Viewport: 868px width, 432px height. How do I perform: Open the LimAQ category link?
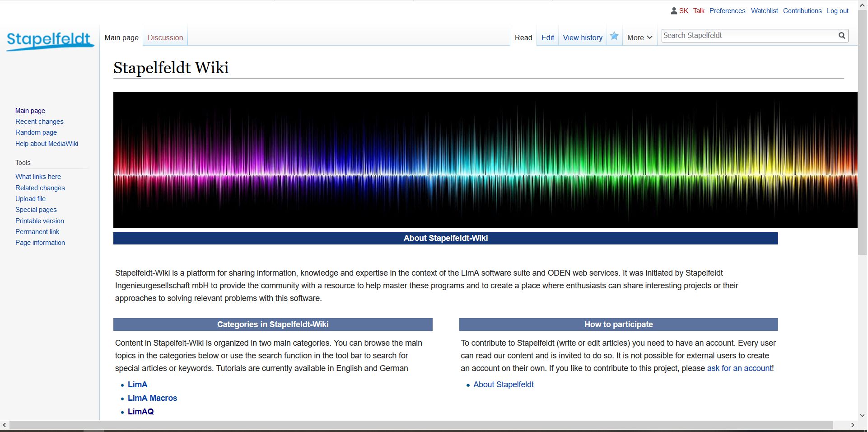(x=140, y=412)
